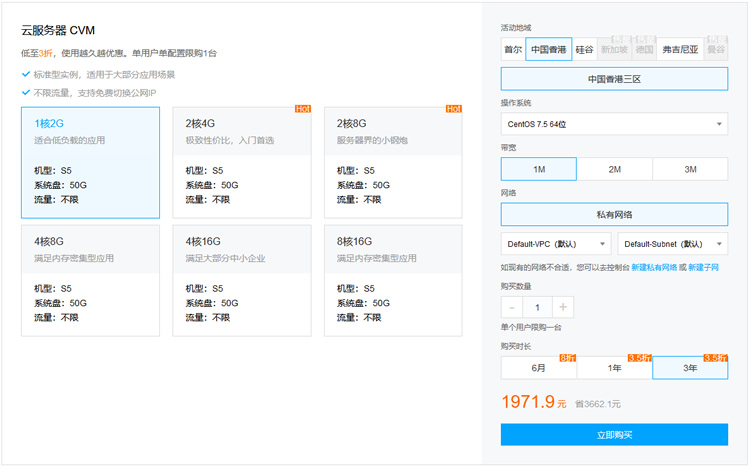Set bandwidth to 2M
This screenshot has width=753, height=471.
click(x=614, y=170)
